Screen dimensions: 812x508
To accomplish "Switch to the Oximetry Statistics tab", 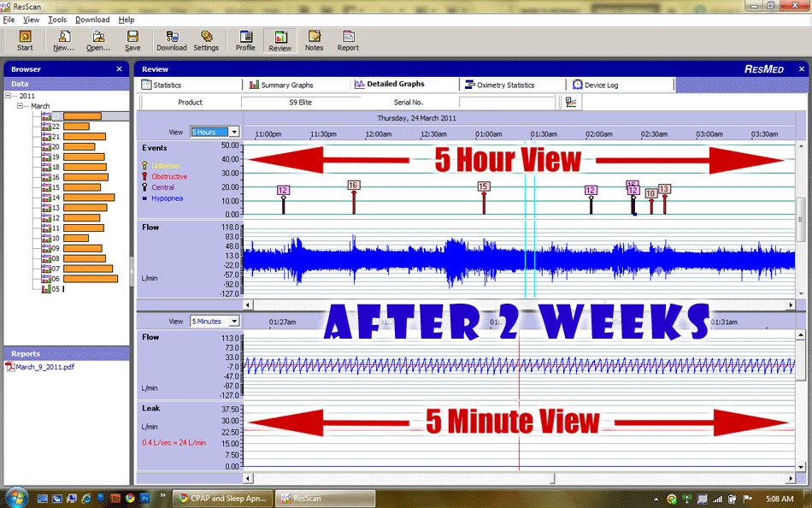I will (504, 86).
